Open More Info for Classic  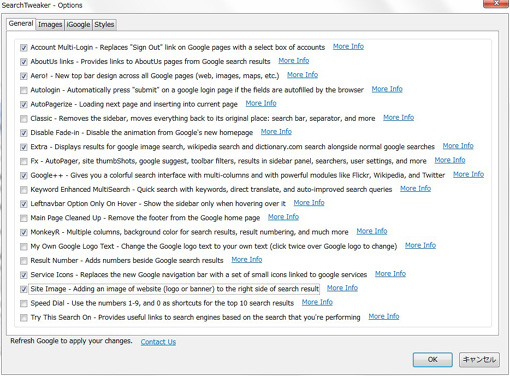(x=398, y=117)
